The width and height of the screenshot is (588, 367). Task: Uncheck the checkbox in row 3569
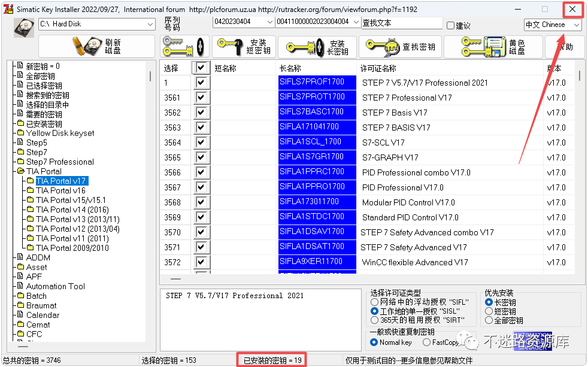tap(201, 217)
